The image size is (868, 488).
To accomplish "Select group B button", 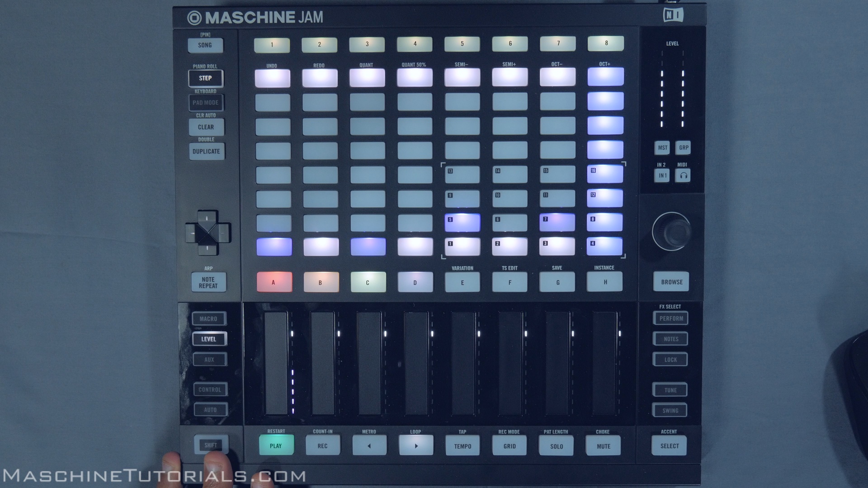I will click(321, 282).
